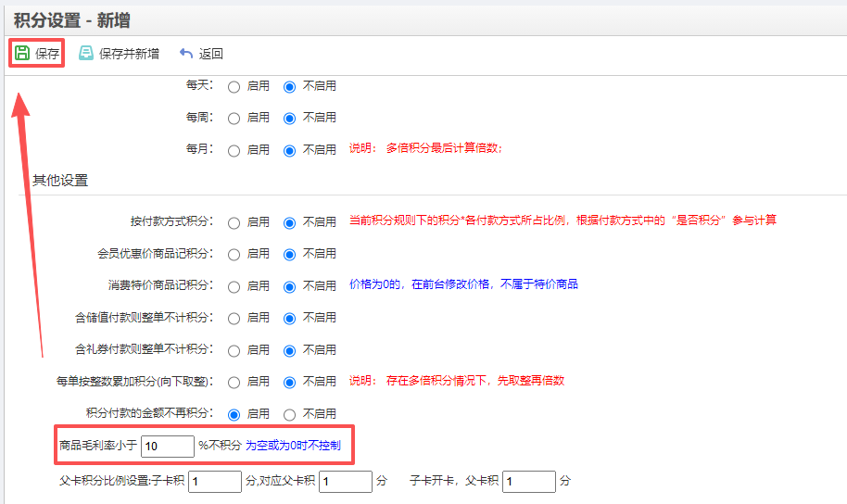Click the Save and Add New icon
This screenshot has height=504, width=847.
(x=86, y=54)
